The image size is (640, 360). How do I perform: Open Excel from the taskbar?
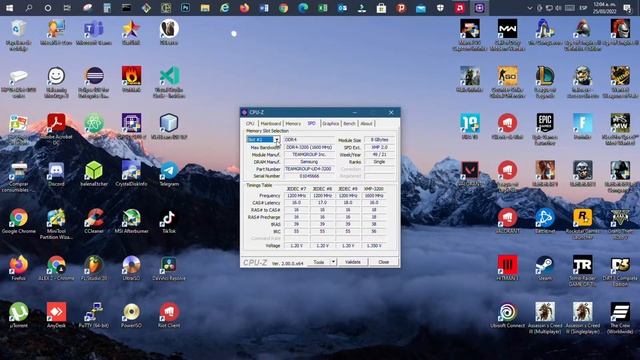322,8
